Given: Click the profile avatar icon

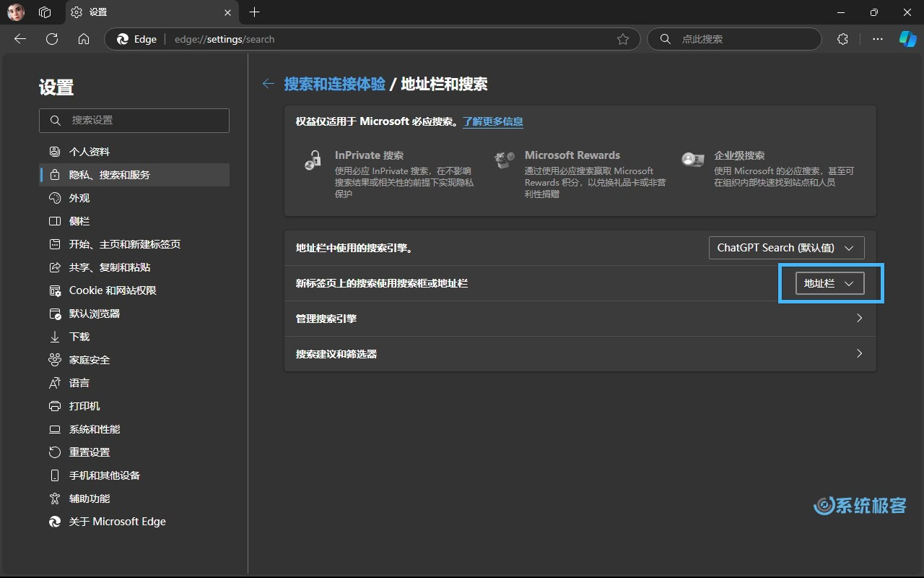Looking at the screenshot, I should click(16, 12).
